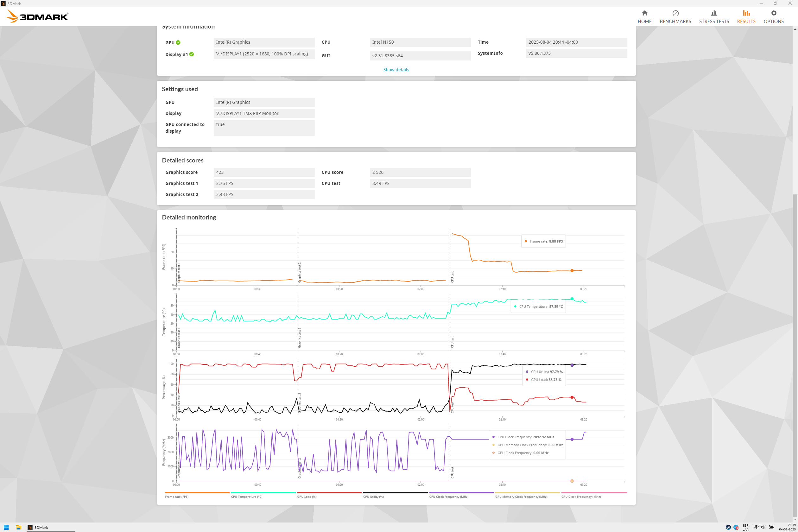The width and height of the screenshot is (798, 532).
Task: Toggle CPU Clock Frequency legend swatch
Action: point(461,493)
